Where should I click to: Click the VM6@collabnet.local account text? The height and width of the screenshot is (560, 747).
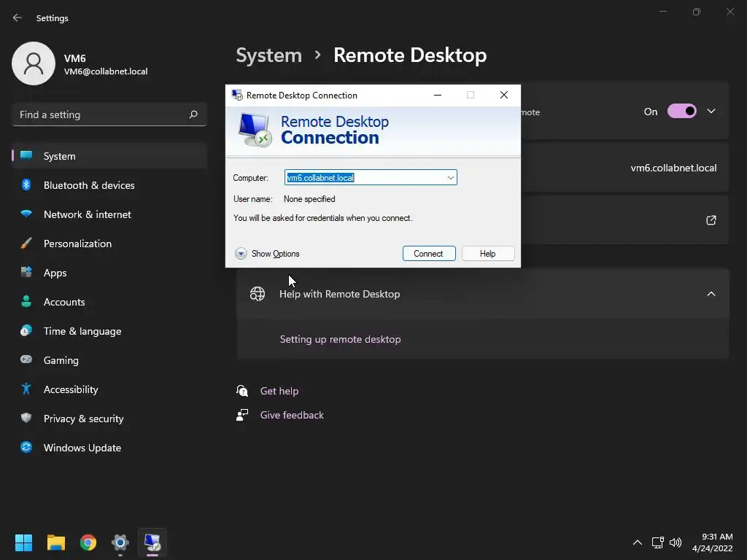coord(106,71)
